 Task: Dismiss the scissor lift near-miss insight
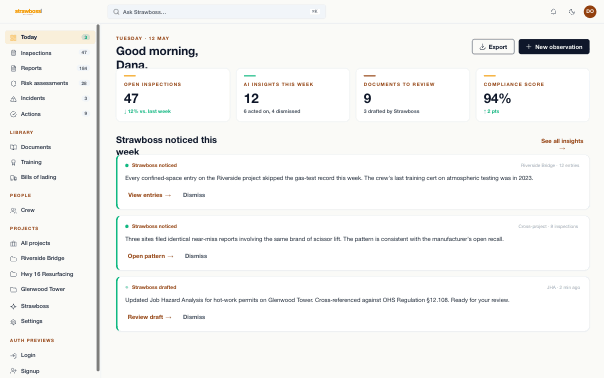tap(196, 256)
